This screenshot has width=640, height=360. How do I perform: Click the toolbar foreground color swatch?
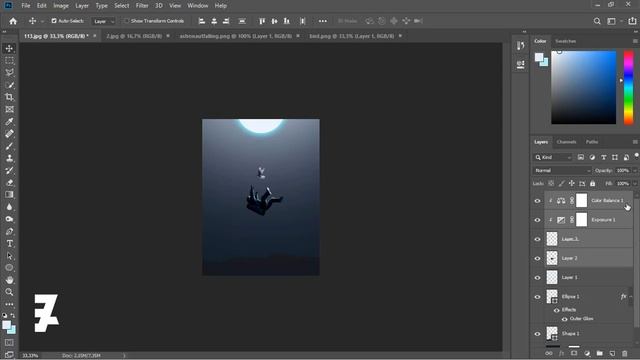click(x=6, y=325)
